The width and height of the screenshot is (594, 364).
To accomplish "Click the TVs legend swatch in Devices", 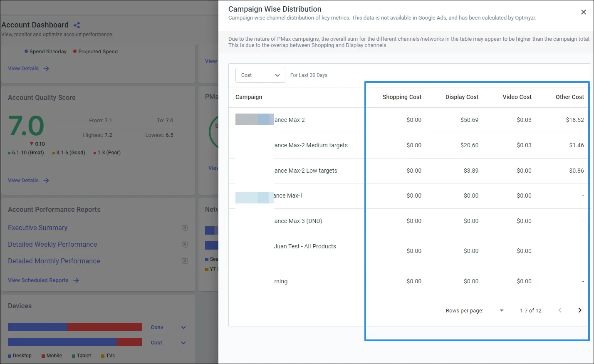I will 102,356.
